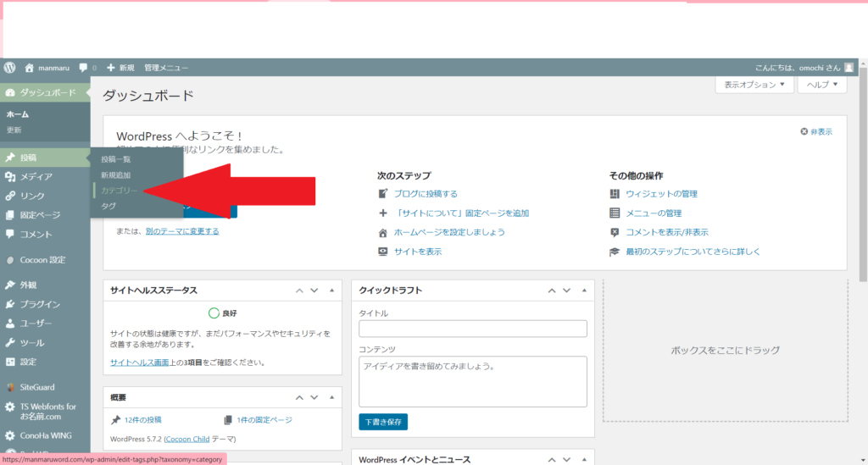Open the 12件の投稿 link
This screenshot has height=465, width=868.
[x=142, y=419]
